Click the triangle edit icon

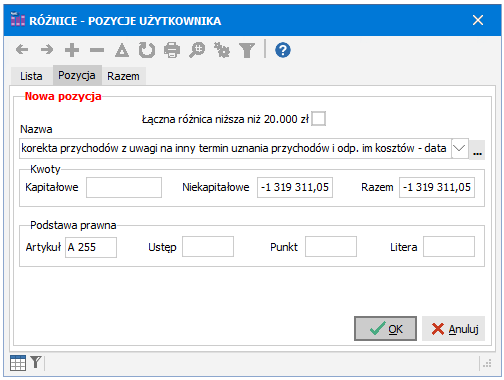[122, 50]
